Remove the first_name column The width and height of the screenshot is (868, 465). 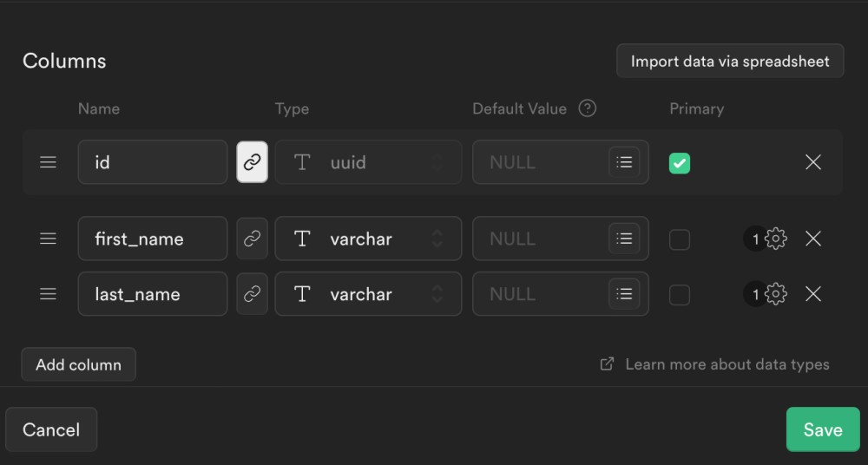[813, 239]
